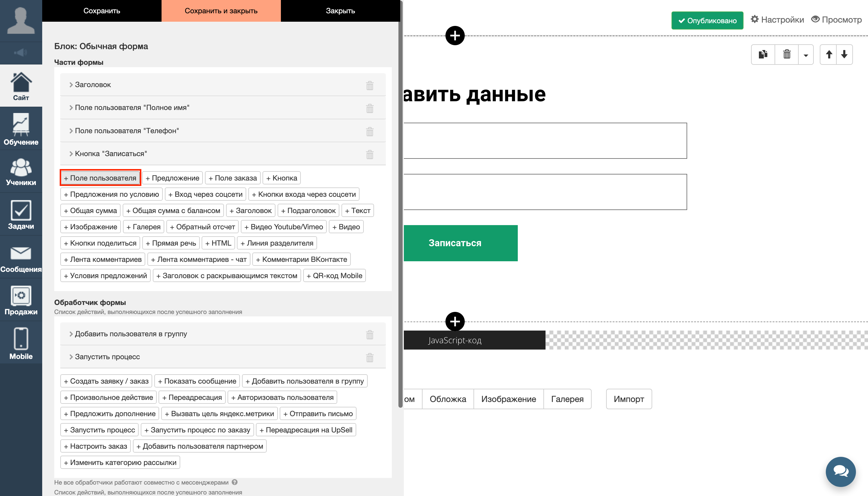Add + Вход через соцсети

click(206, 194)
